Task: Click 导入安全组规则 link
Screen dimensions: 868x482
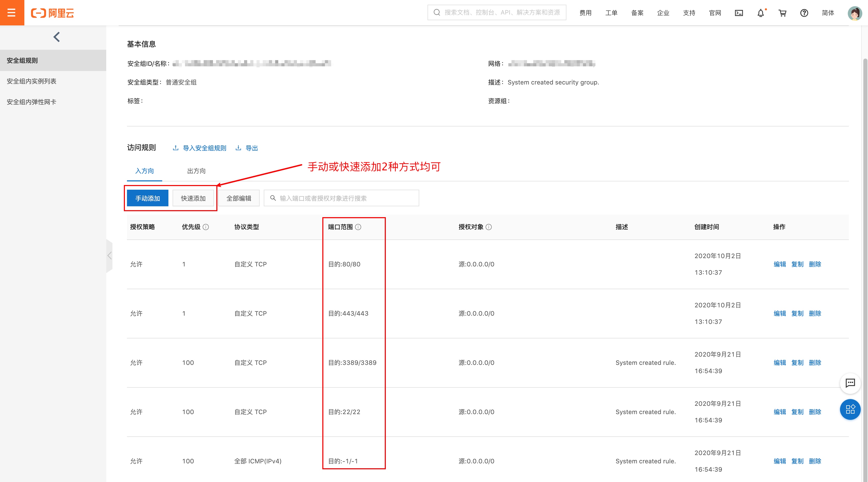Action: tap(204, 148)
